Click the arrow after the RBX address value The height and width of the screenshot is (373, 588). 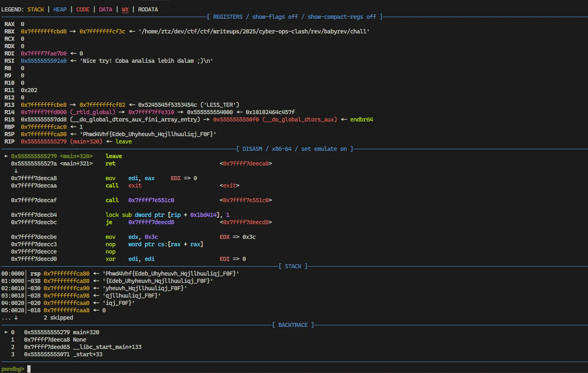point(73,31)
